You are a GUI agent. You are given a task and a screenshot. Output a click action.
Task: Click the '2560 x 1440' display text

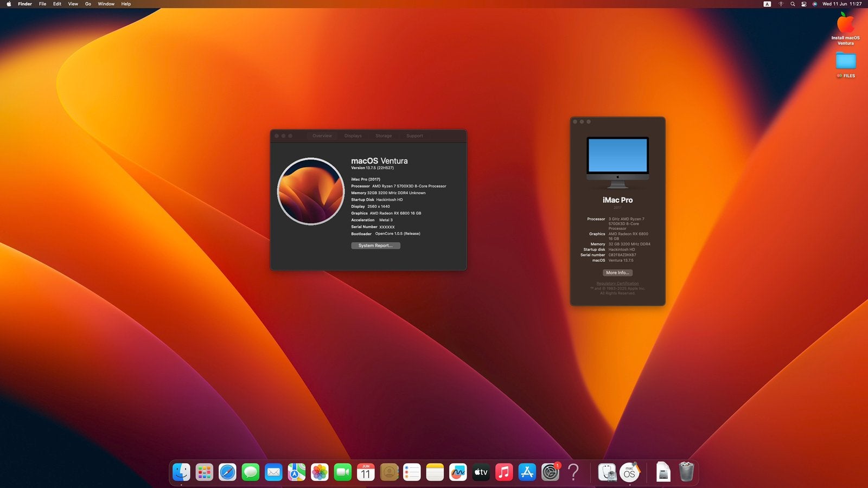379,207
